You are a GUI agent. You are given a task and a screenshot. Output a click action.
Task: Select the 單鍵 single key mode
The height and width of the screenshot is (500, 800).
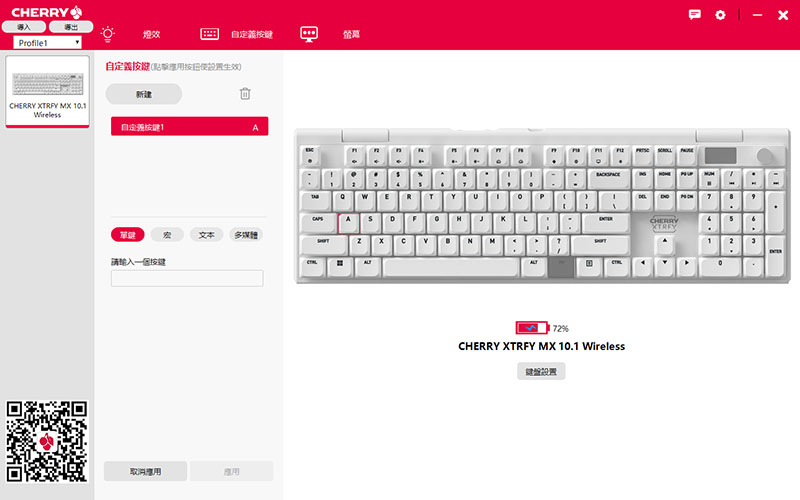(x=127, y=235)
